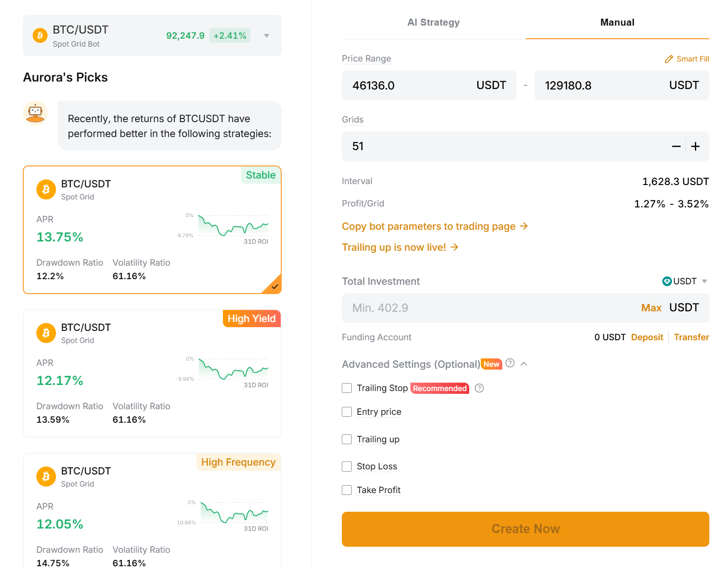Click the help icon next to Advanced Settings
This screenshot has width=728, height=570.
[x=510, y=364]
